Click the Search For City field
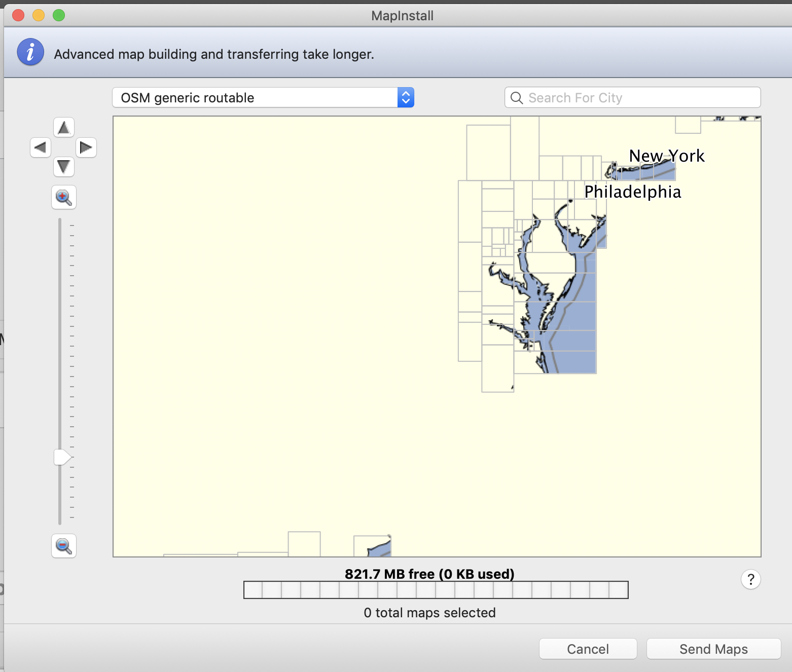 click(x=633, y=97)
